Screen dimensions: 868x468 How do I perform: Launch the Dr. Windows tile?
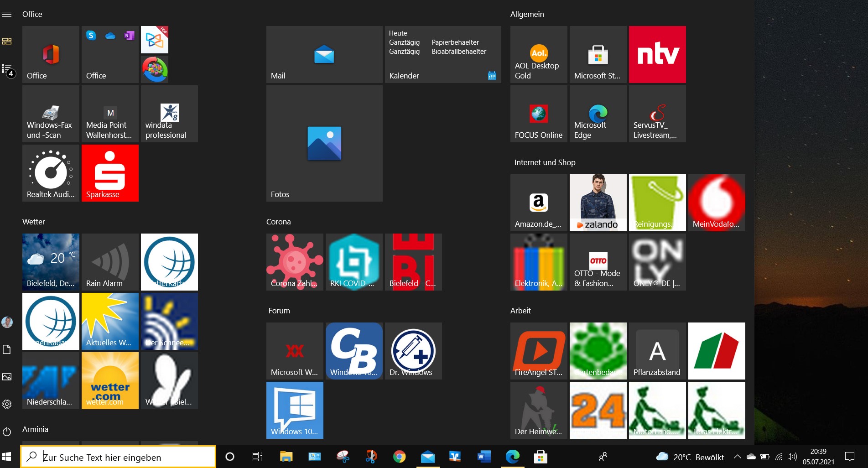[x=413, y=351]
